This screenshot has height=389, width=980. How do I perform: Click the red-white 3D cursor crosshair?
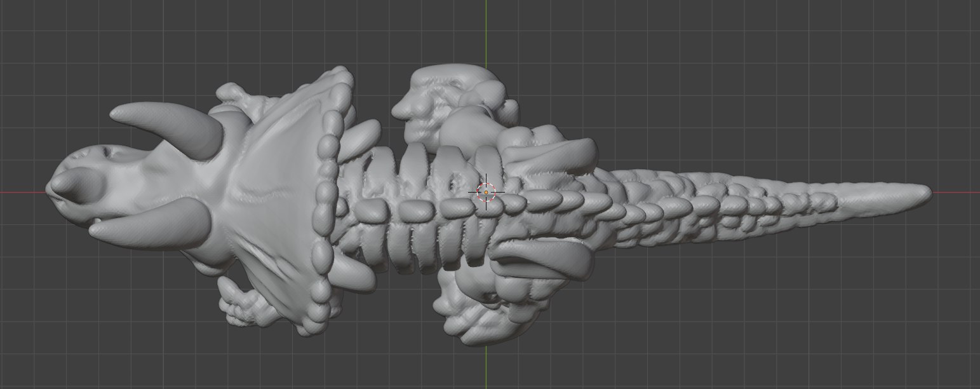(486, 191)
